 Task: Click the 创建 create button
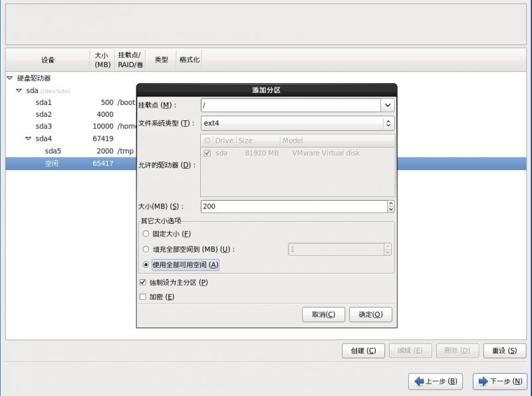coord(363,351)
